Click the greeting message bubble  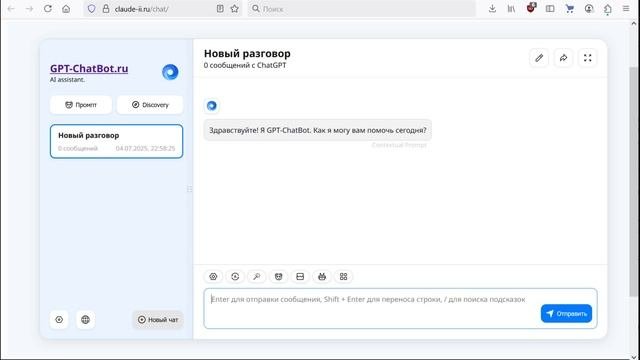click(x=318, y=130)
